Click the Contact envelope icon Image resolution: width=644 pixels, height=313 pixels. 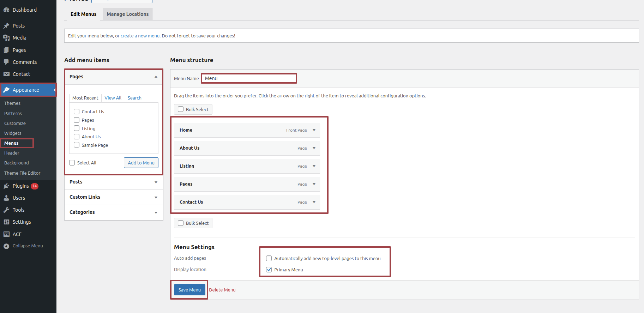6,74
